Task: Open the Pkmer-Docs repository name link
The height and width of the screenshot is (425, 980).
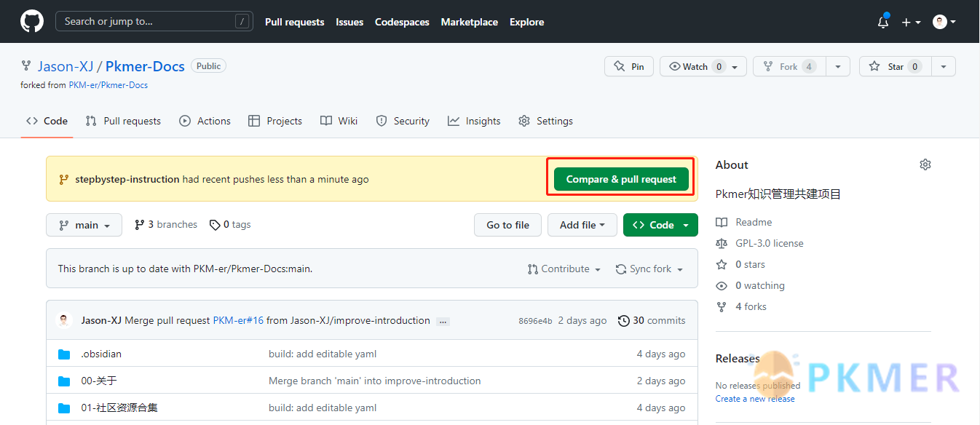Action: point(145,66)
